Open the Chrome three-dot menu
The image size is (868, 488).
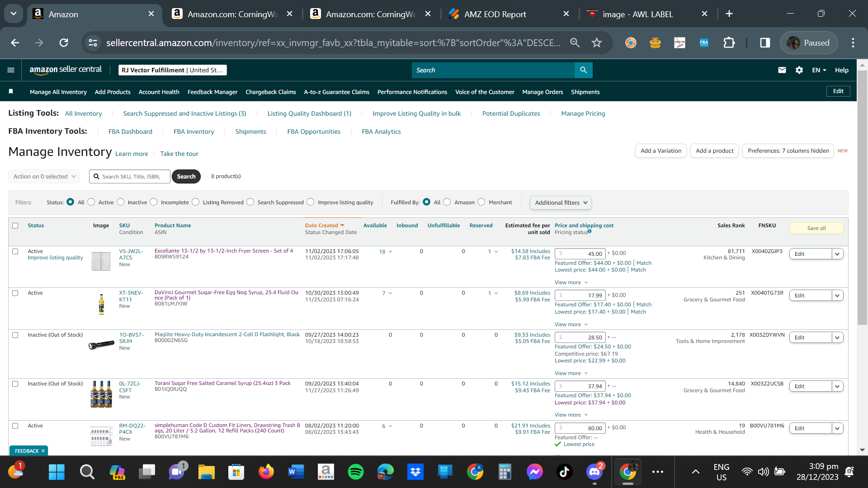tap(853, 43)
